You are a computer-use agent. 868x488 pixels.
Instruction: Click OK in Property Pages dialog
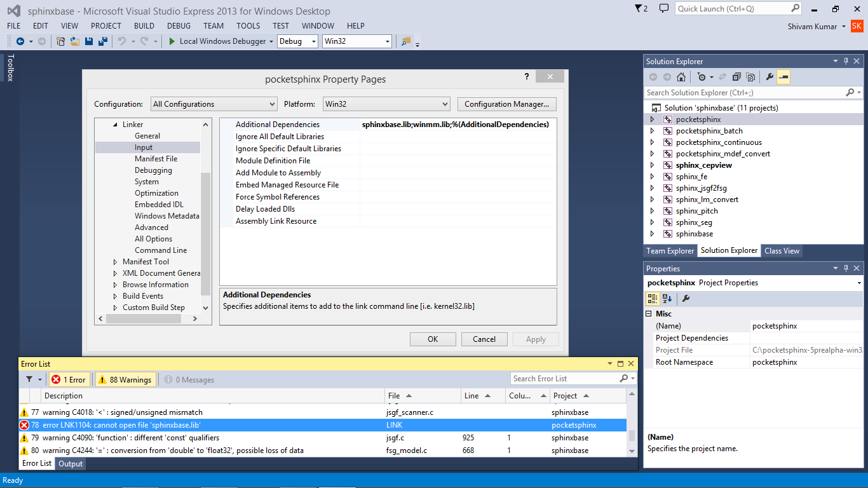433,339
